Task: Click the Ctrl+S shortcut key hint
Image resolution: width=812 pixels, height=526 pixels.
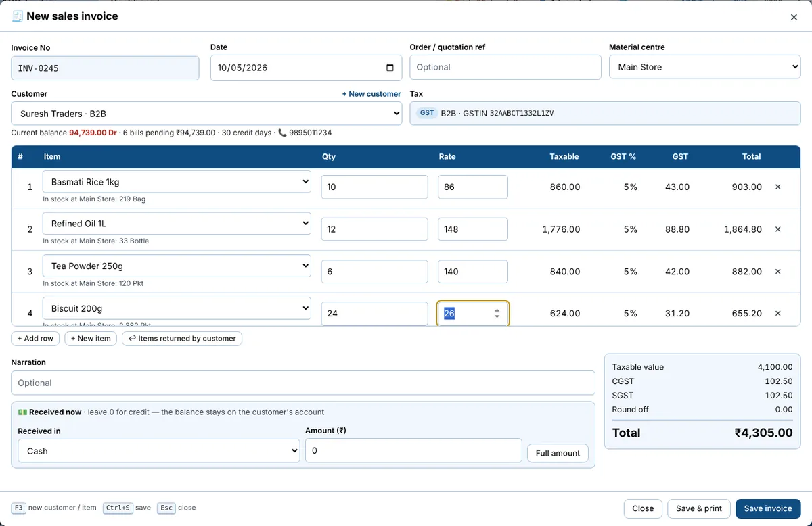Action: 118,508
